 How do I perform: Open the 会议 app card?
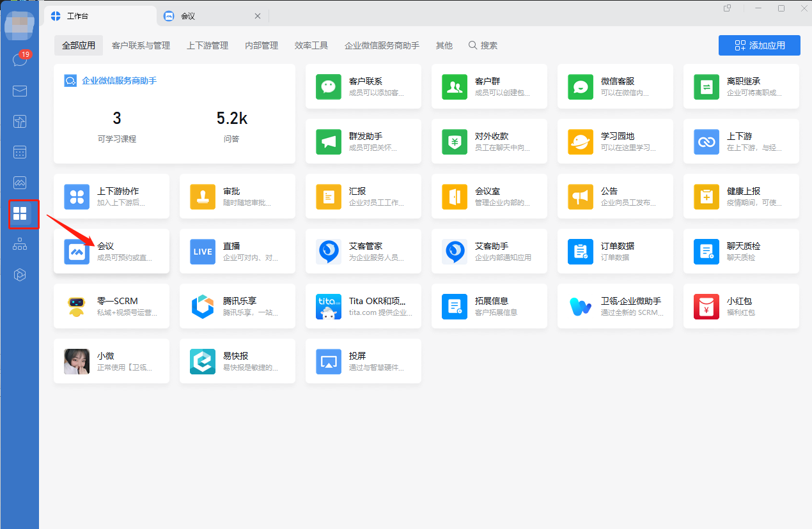(111, 252)
